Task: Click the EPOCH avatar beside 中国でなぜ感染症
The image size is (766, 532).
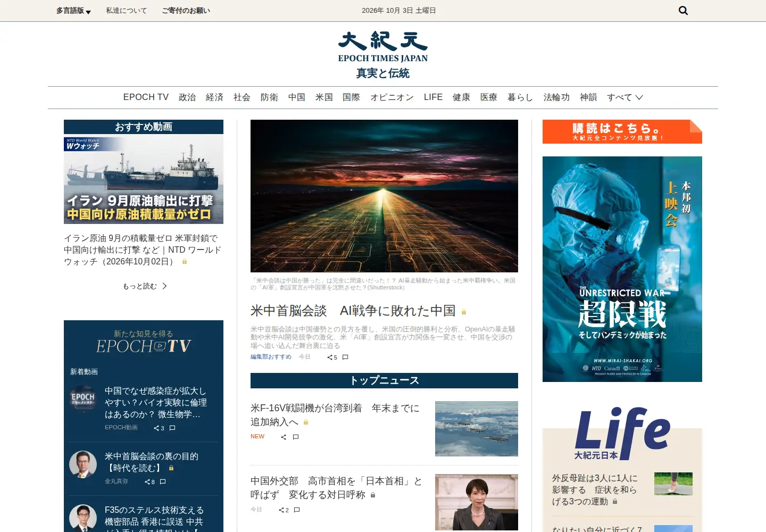Action: [83, 399]
